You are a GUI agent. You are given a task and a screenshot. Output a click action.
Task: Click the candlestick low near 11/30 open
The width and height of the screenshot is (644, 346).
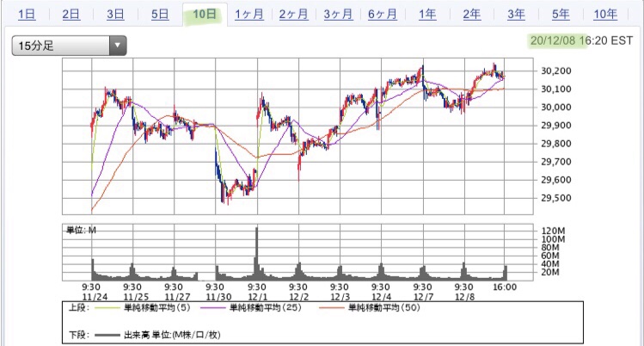click(223, 193)
